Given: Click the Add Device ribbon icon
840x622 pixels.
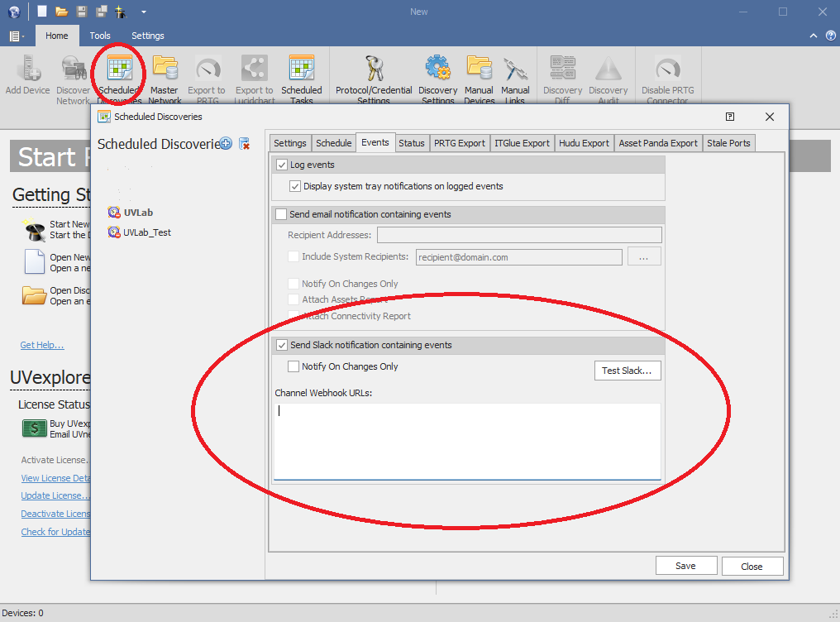Looking at the screenshot, I should (28, 68).
